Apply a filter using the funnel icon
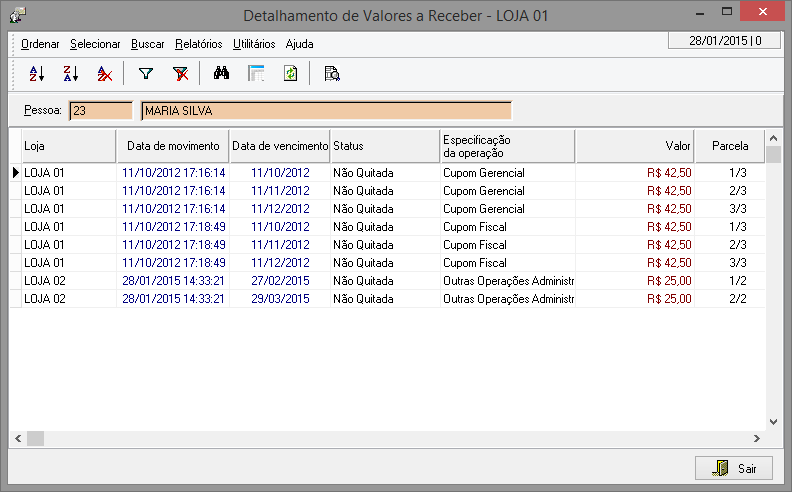Viewport: 792px width, 492px height. point(146,73)
